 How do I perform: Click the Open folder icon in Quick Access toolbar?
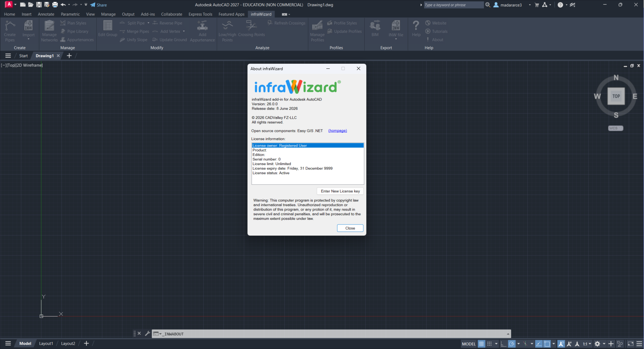pyautogui.click(x=31, y=5)
